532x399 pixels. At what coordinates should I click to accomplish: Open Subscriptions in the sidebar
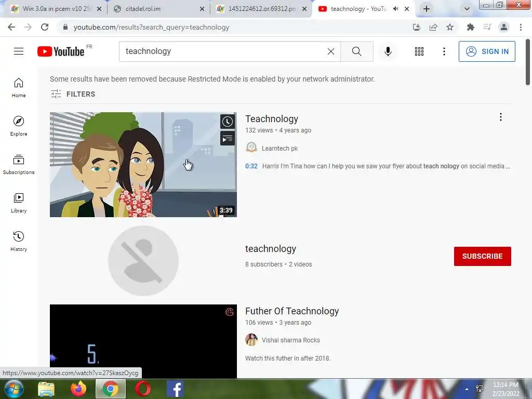(19, 164)
